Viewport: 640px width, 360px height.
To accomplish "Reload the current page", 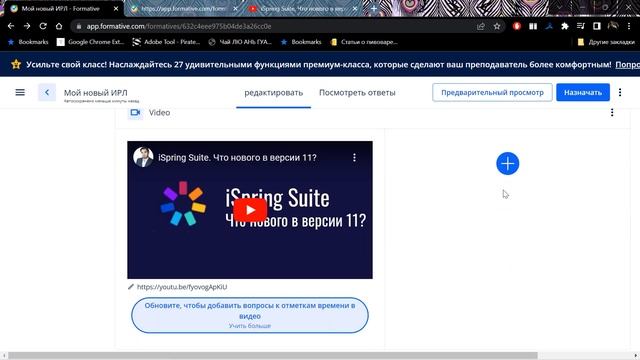I will pos(43,26).
